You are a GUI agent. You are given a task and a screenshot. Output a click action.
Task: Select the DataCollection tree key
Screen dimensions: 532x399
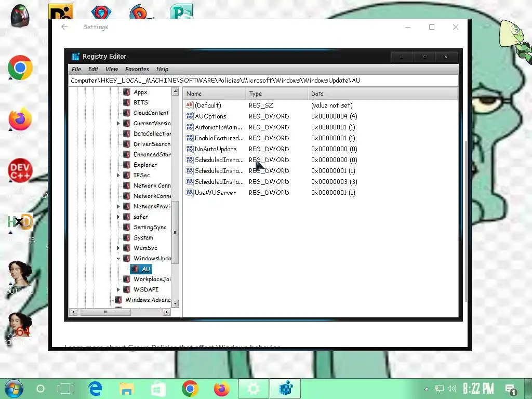pyautogui.click(x=152, y=134)
